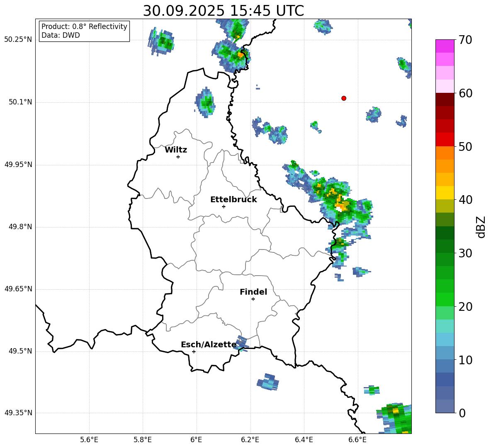The height and width of the screenshot is (448, 491).
Task: Click the 49.95°N latitude label
Action: point(18,165)
